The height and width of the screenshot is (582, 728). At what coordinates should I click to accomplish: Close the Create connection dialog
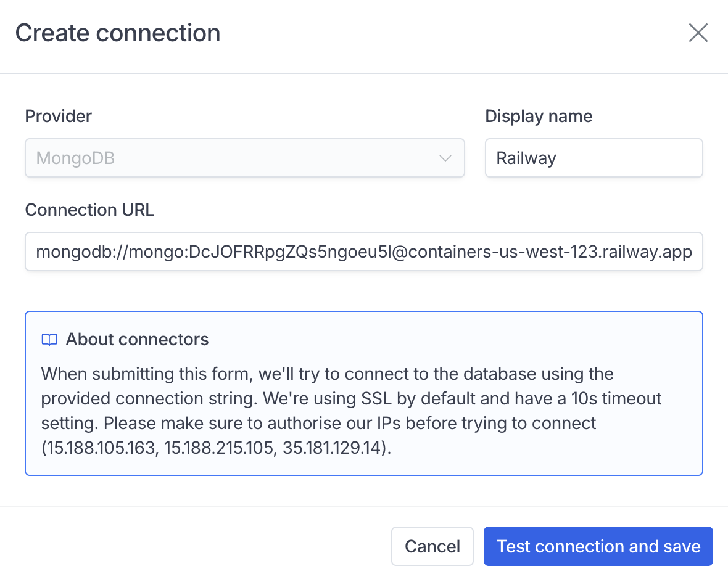pyautogui.click(x=698, y=33)
